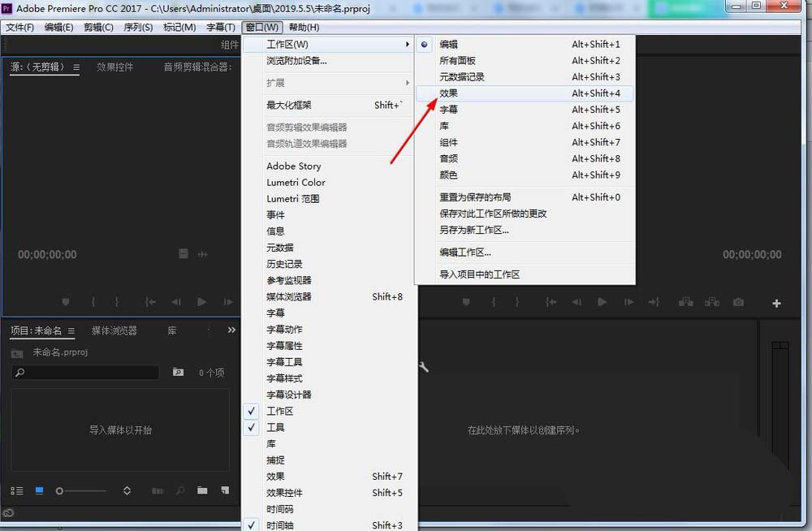Click the export frame camera icon

click(738, 302)
